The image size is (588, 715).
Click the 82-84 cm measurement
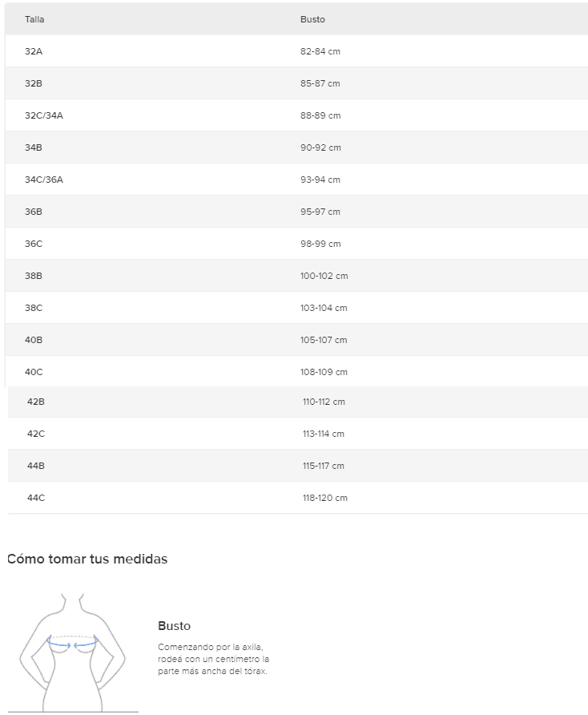pyautogui.click(x=320, y=51)
